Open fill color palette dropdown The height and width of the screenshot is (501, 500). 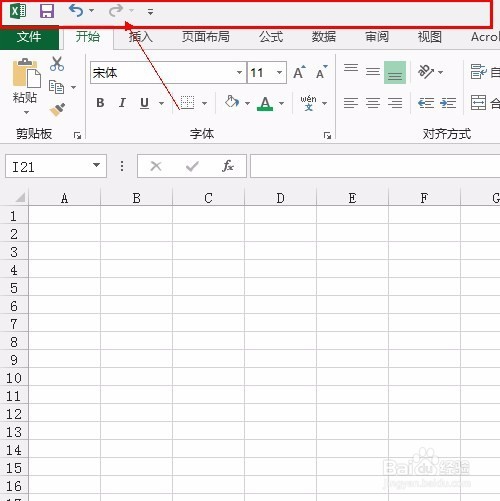point(247,103)
